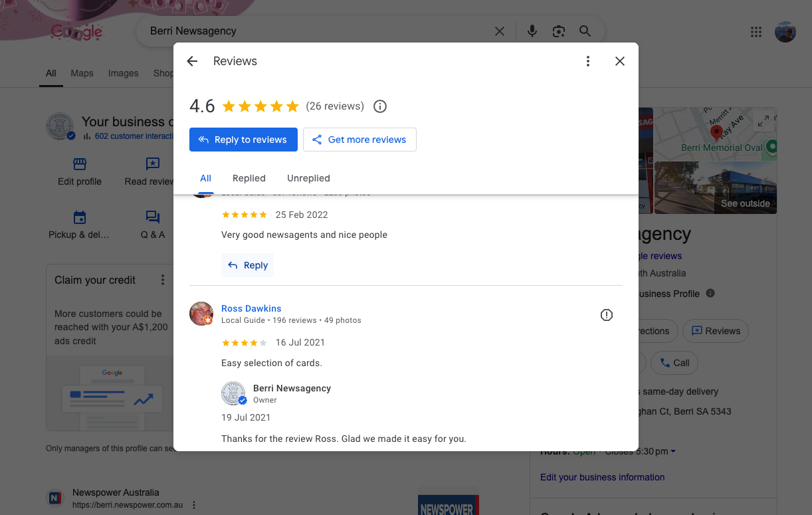Click the Get more reviews button

coord(359,140)
